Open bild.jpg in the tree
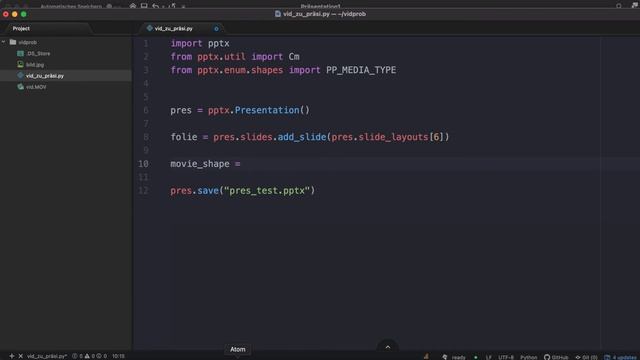The width and height of the screenshot is (640, 360). coord(35,64)
